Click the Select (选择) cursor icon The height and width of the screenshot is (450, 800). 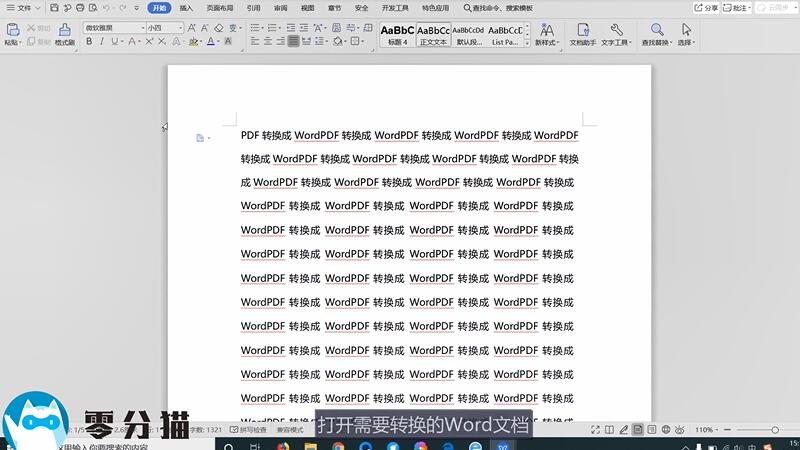point(686,32)
